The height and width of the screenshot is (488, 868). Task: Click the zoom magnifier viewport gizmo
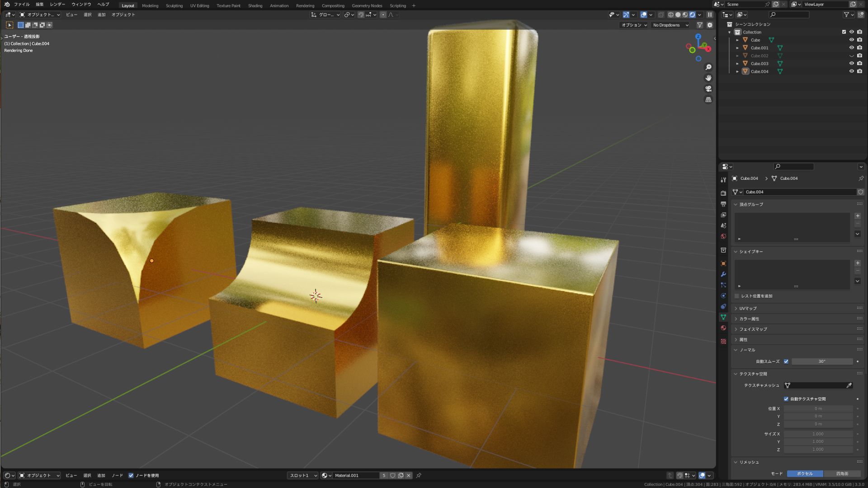pyautogui.click(x=708, y=67)
